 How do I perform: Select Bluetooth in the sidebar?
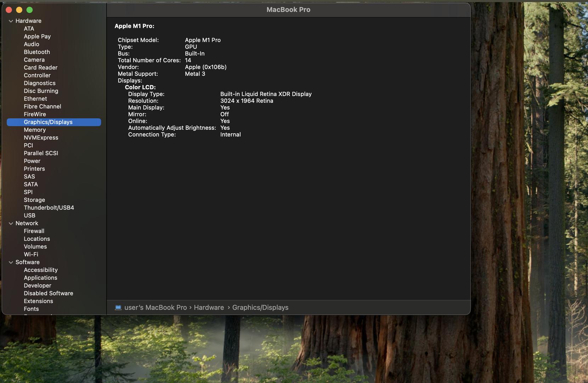click(x=37, y=52)
